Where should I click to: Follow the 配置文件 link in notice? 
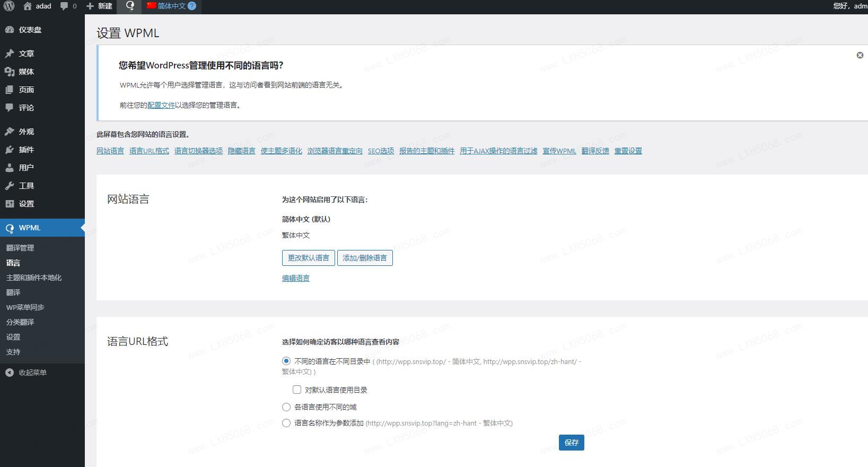tap(161, 105)
